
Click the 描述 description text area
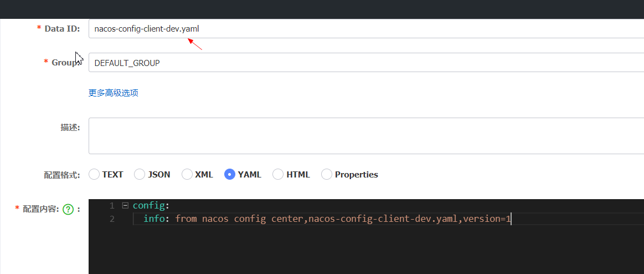[x=367, y=136]
